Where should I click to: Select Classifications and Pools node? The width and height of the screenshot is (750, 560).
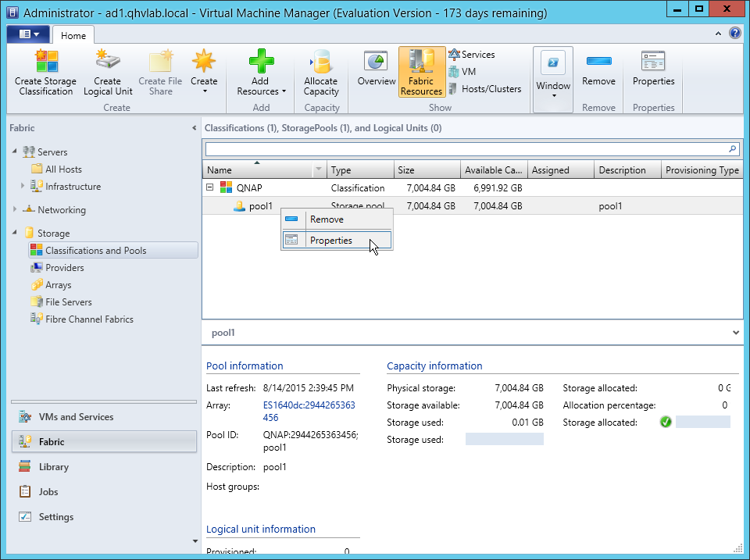112,250
